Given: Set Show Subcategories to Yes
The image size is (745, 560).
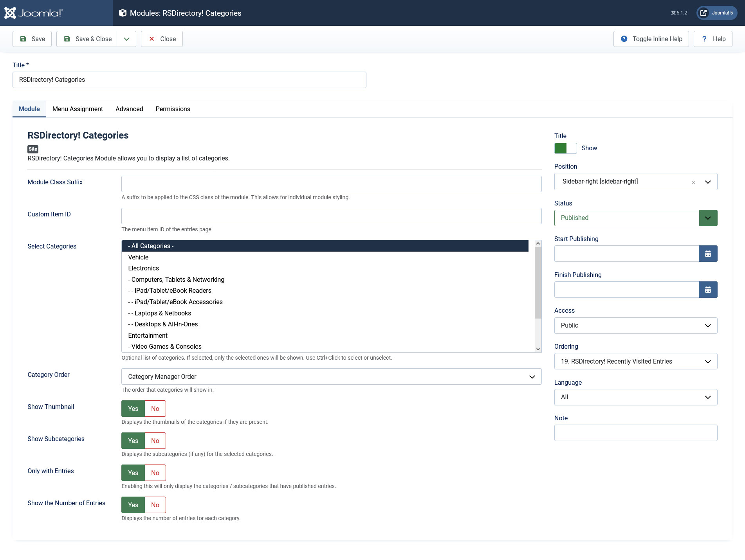Looking at the screenshot, I should click(x=133, y=441).
